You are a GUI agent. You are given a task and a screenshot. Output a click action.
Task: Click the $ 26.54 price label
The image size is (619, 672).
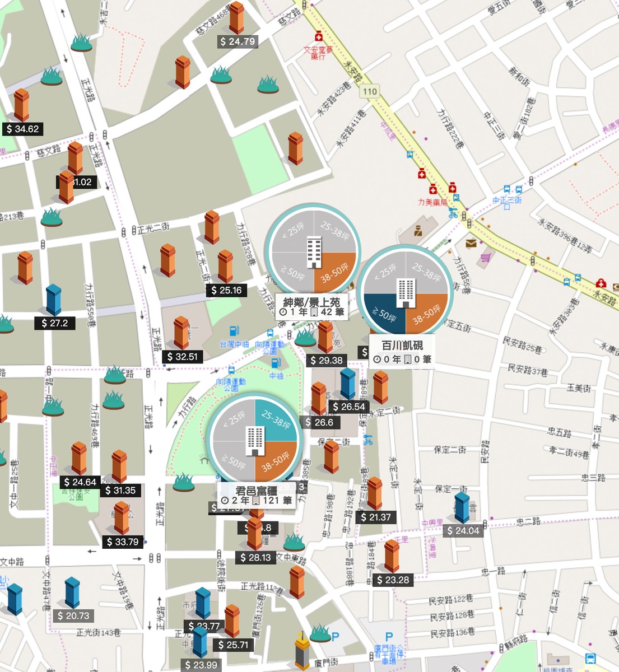point(349,407)
